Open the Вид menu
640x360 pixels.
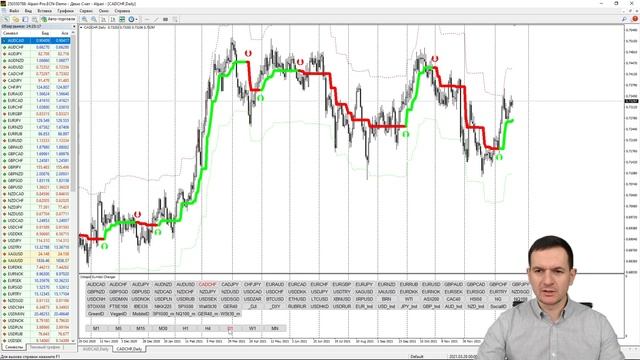[x=29, y=11]
